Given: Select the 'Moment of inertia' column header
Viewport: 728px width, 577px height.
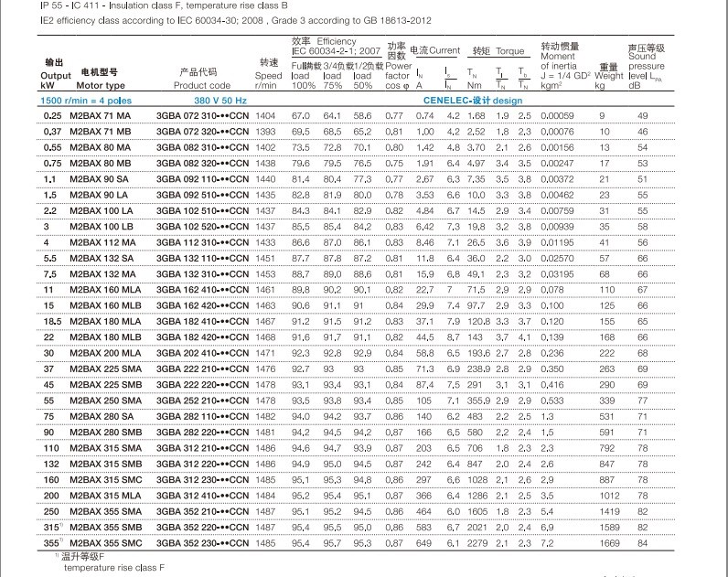Looking at the screenshot, I should (565, 66).
